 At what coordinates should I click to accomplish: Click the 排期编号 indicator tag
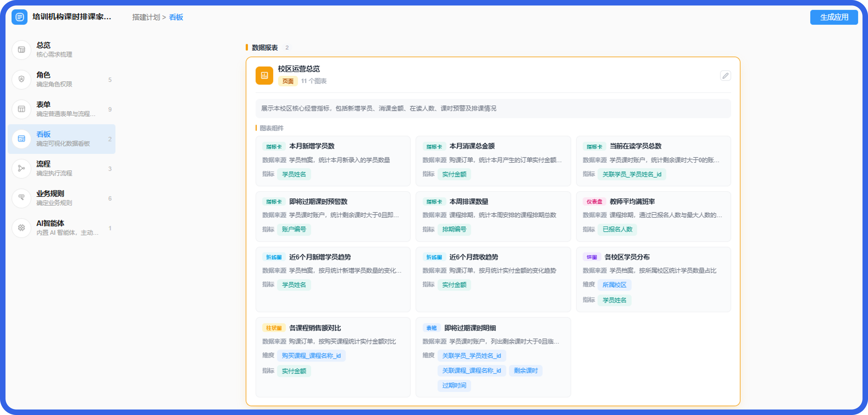[x=454, y=229]
